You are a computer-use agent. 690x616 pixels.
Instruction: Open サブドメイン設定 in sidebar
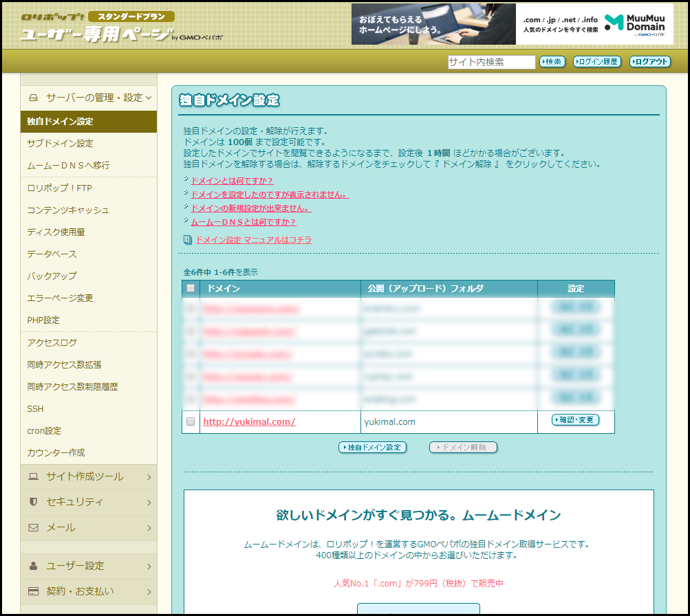tap(60, 144)
